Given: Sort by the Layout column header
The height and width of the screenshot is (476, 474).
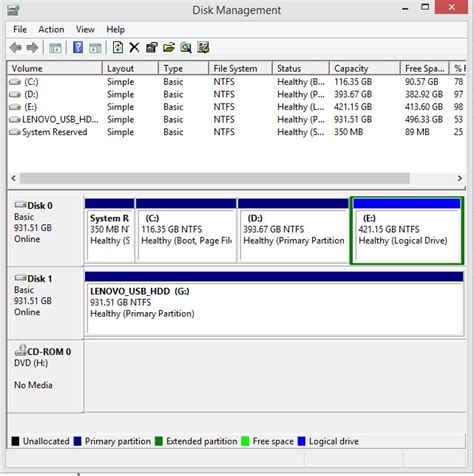Looking at the screenshot, I should (x=130, y=69).
